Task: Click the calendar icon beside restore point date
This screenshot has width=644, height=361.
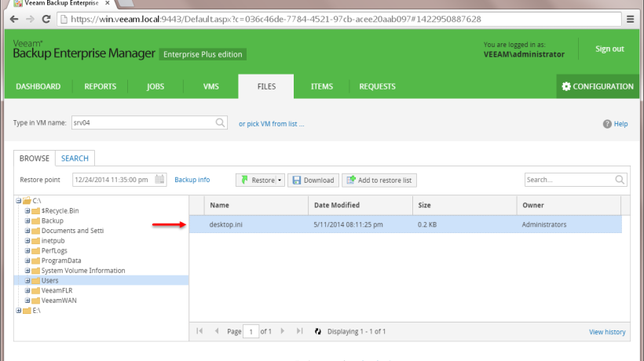Action: coord(160,180)
